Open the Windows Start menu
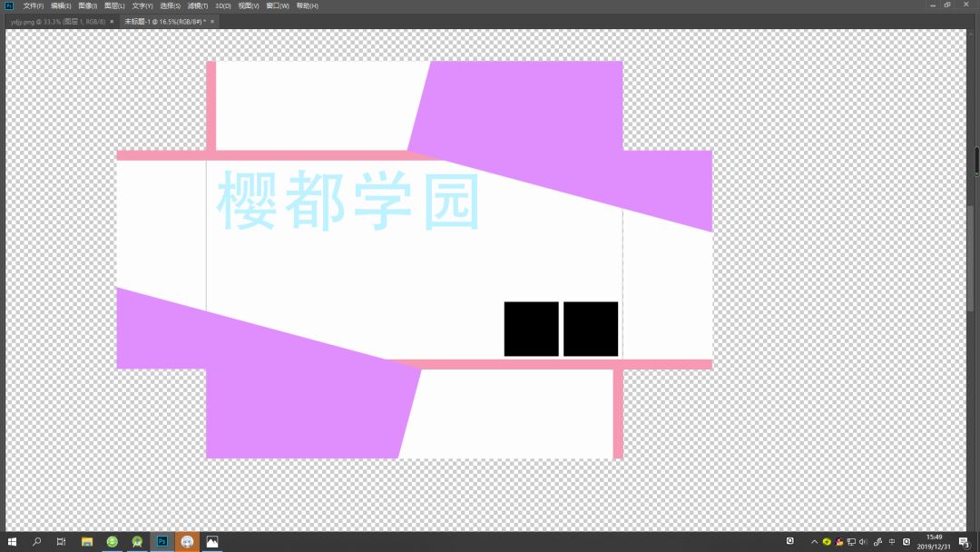Screen dimensions: 980x552 point(12,541)
